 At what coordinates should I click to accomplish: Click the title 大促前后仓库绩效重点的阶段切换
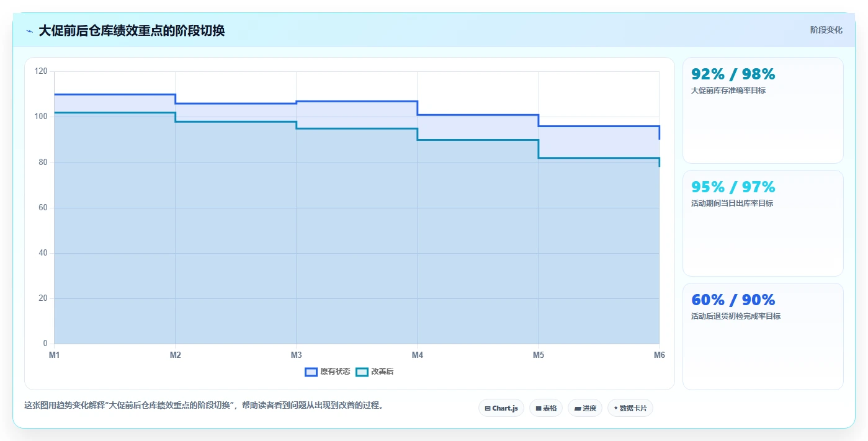[132, 31]
